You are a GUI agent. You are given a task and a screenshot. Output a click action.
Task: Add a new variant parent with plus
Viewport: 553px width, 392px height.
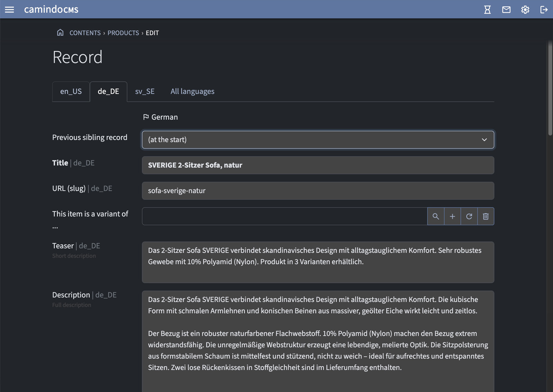pyautogui.click(x=452, y=216)
